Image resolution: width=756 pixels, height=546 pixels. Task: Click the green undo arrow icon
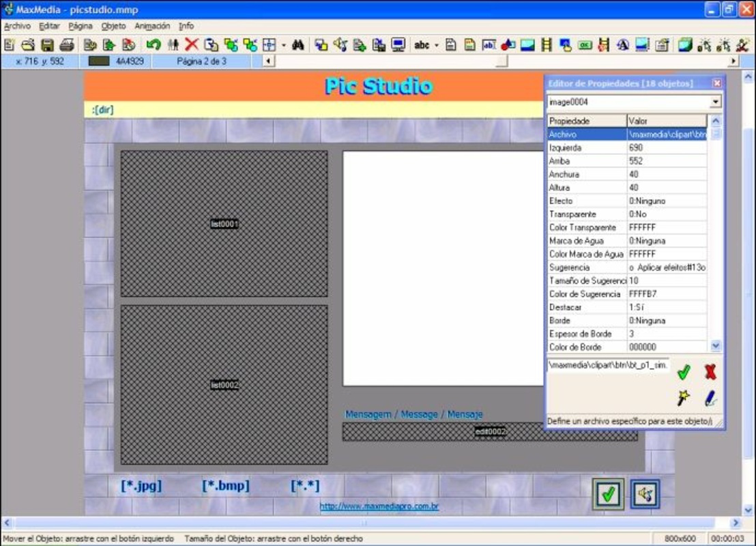tap(154, 45)
